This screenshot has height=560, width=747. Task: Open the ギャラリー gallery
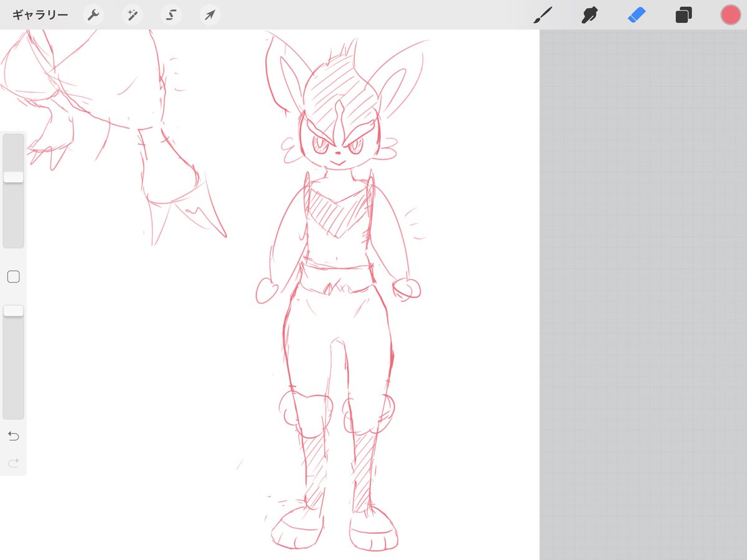(40, 15)
